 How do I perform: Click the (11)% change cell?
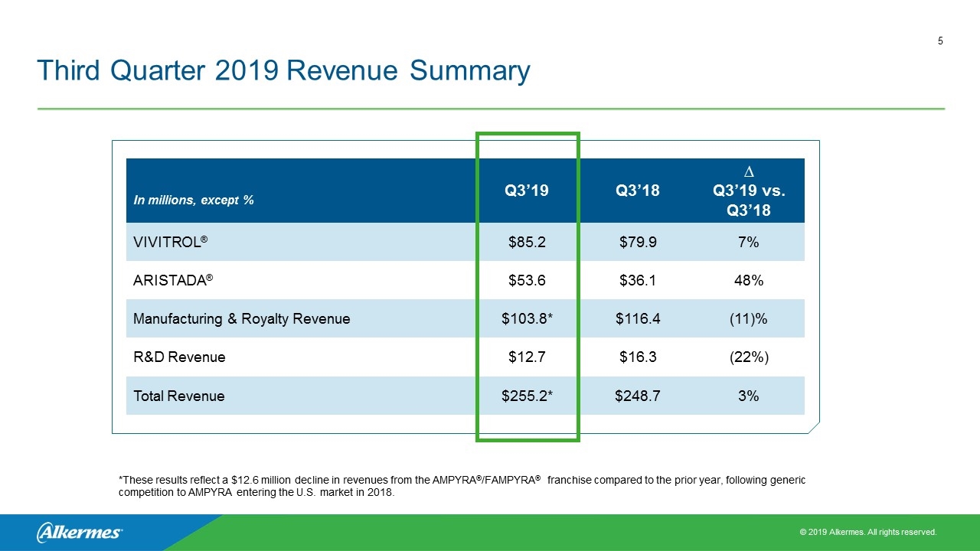tap(749, 319)
